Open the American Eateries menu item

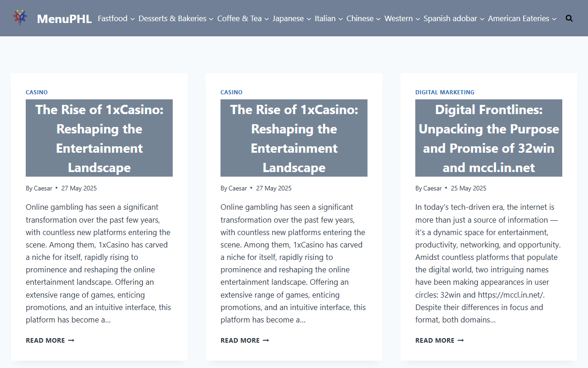click(x=519, y=18)
